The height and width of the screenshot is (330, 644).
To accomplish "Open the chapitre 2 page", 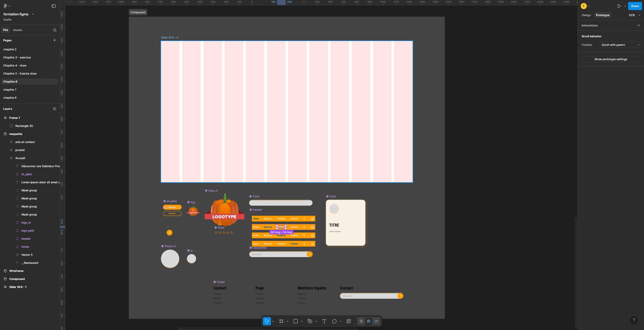I will [29, 49].
